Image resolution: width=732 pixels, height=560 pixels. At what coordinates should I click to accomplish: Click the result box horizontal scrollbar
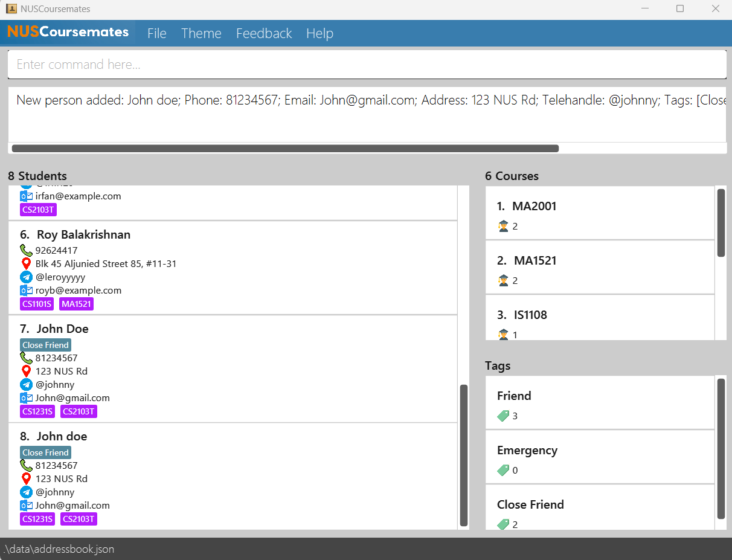[285, 148]
